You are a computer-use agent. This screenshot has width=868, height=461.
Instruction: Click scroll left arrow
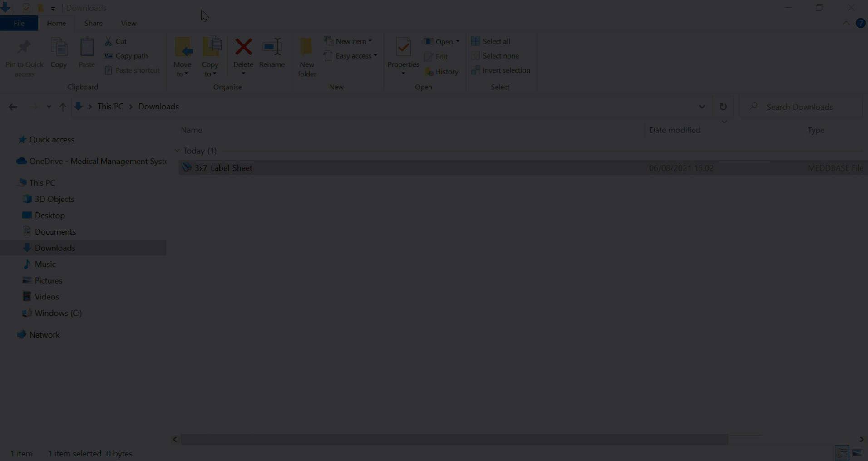[175, 439]
